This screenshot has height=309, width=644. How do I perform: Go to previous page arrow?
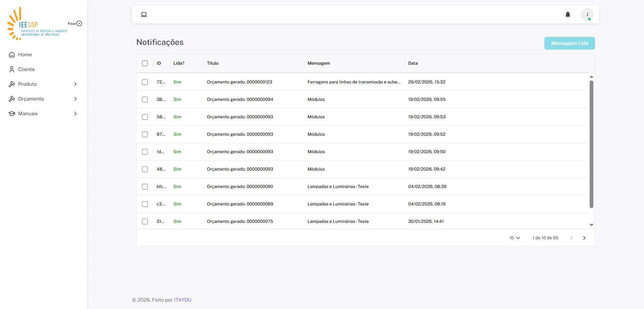(572, 238)
